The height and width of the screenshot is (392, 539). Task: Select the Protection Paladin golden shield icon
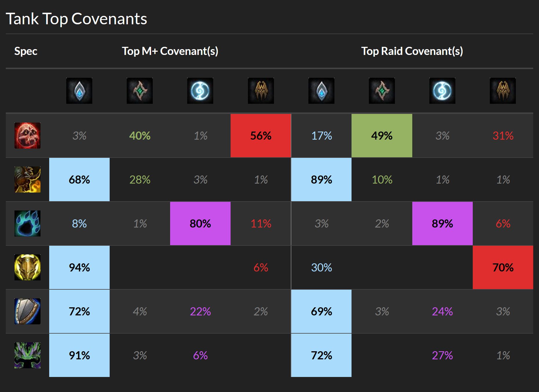[27, 267]
